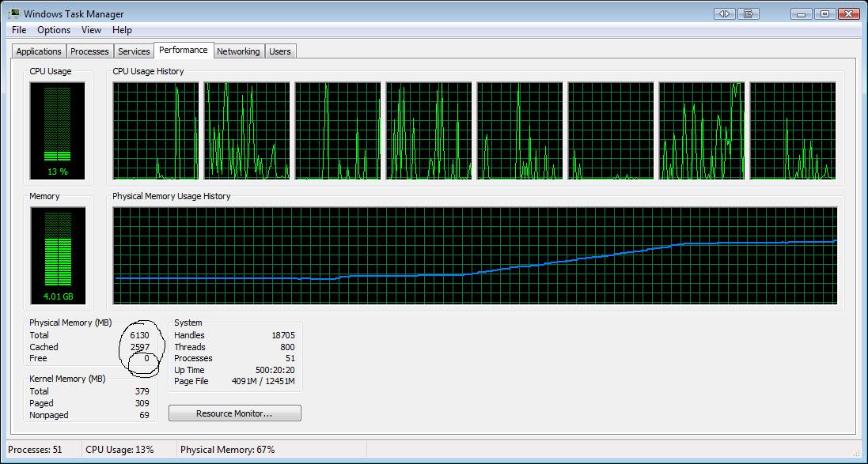Maximize the Windows Task Manager window

pos(824,13)
